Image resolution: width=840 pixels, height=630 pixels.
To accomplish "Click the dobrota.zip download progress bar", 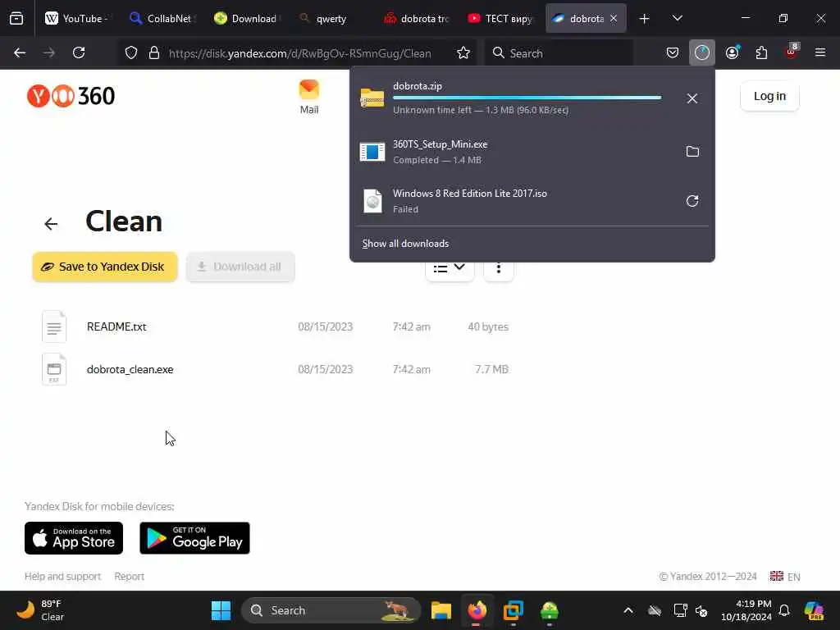I will (527, 98).
